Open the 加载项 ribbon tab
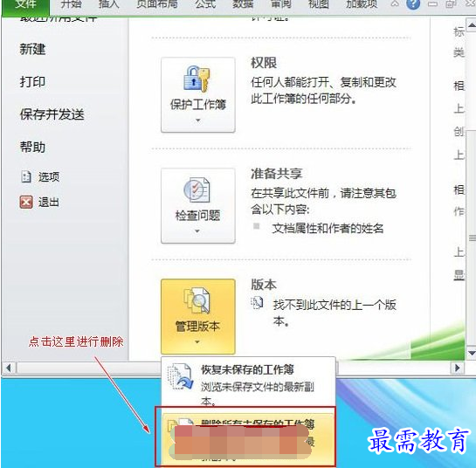Image resolution: width=476 pixels, height=468 pixels. pyautogui.click(x=362, y=4)
